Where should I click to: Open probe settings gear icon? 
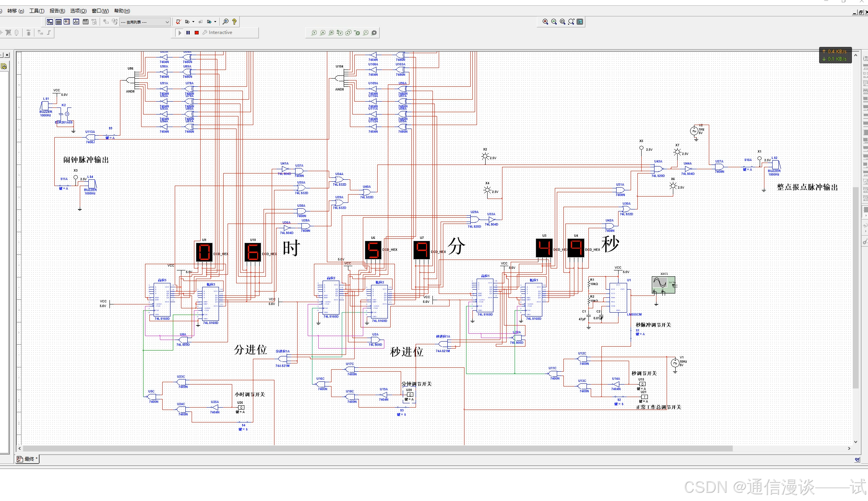(374, 33)
